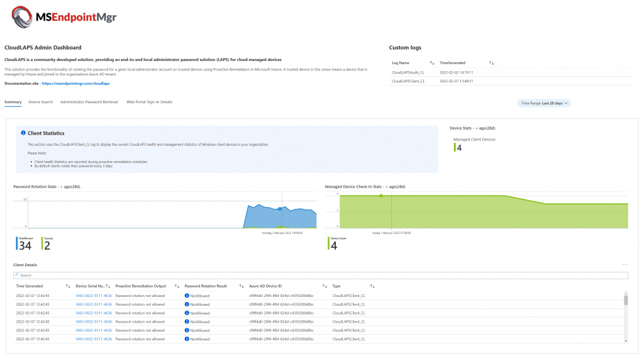This screenshot has height=358, width=644.
Task: Click the MSEndpointMgr logo
Action: (64, 17)
